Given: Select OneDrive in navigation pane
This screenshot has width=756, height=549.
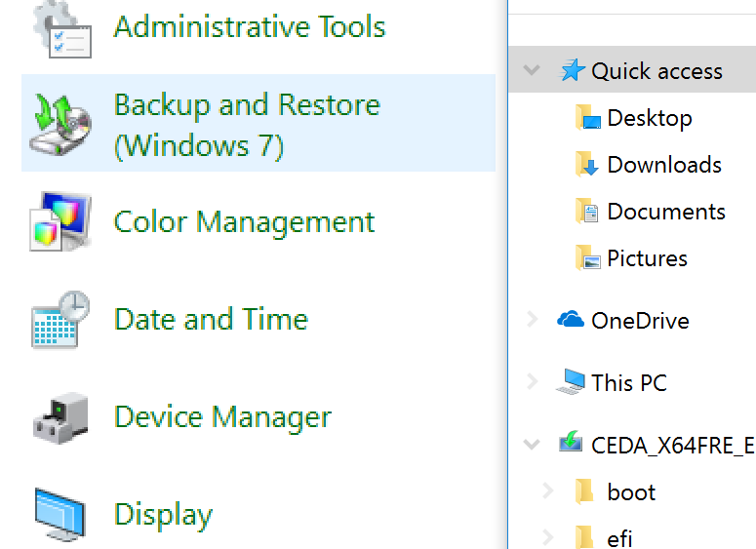Looking at the screenshot, I should click(x=640, y=321).
